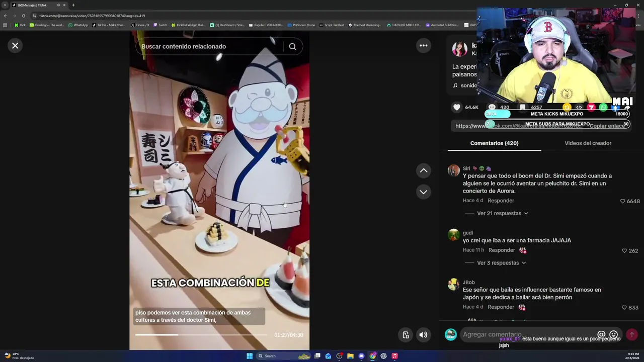Open JBob's profile avatar
This screenshot has height=362, width=644.
[x=454, y=285]
